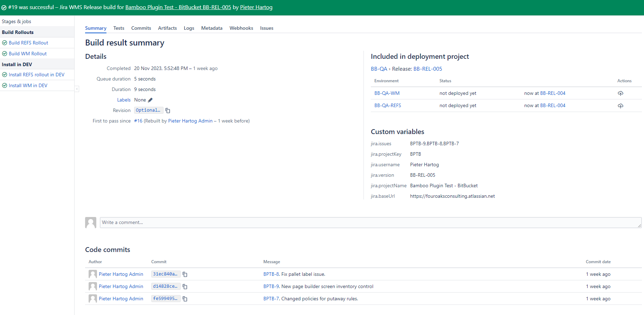Click the Labels link

click(x=124, y=100)
